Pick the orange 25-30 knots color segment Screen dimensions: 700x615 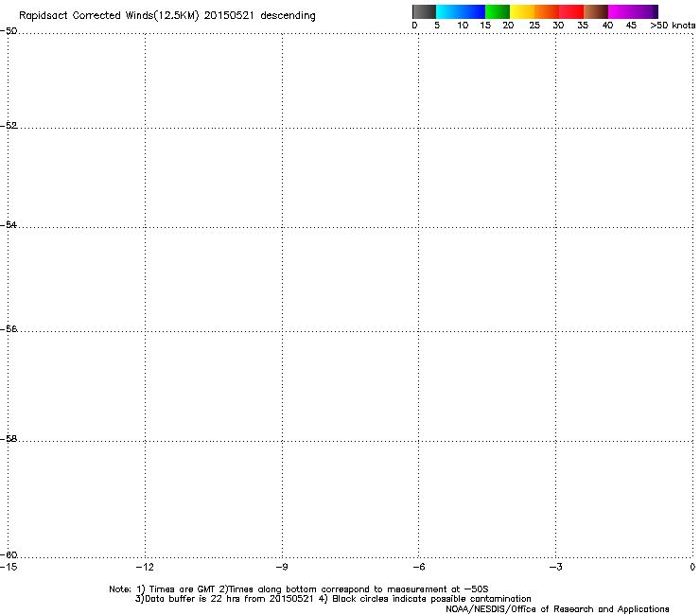pos(547,11)
